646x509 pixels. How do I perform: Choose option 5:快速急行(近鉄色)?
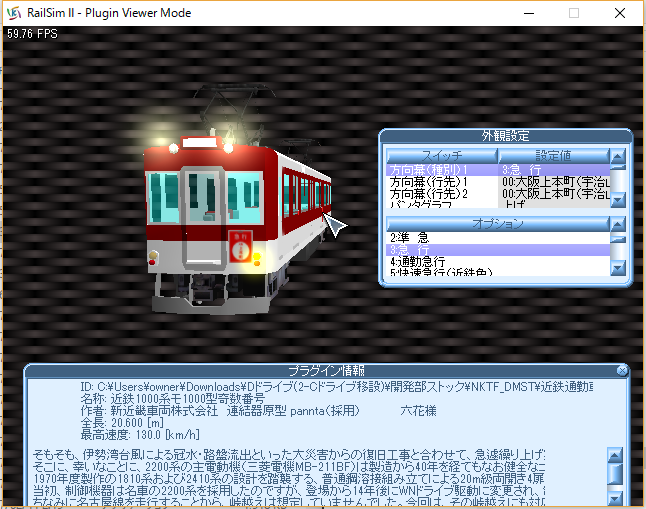[x=498, y=272]
